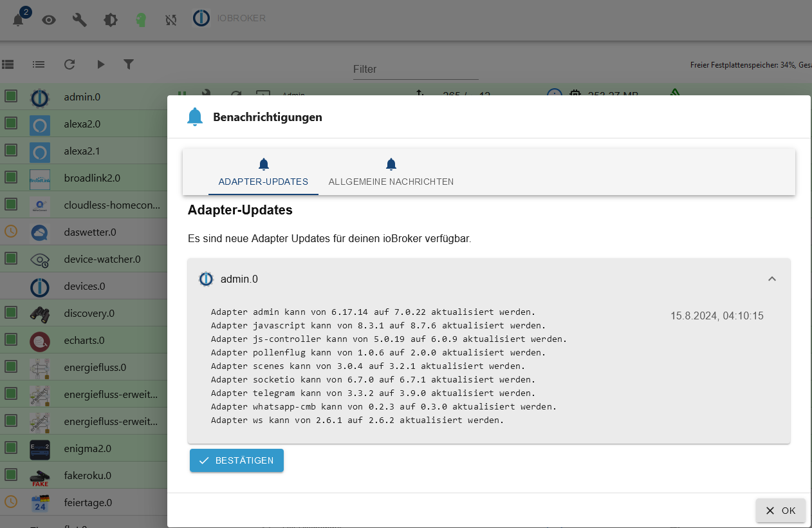This screenshot has height=528, width=812.
Task: Click the javascript adapter update line
Action: click(x=378, y=325)
